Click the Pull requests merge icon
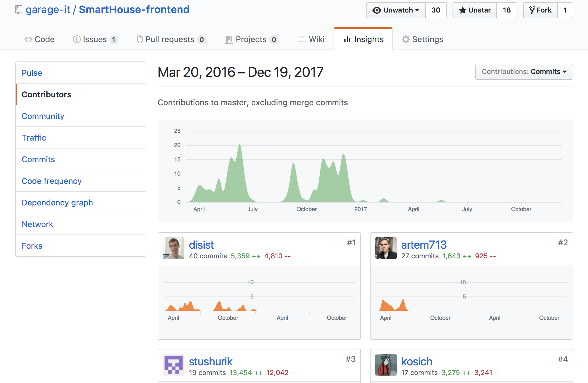The width and height of the screenshot is (588, 383). 139,39
